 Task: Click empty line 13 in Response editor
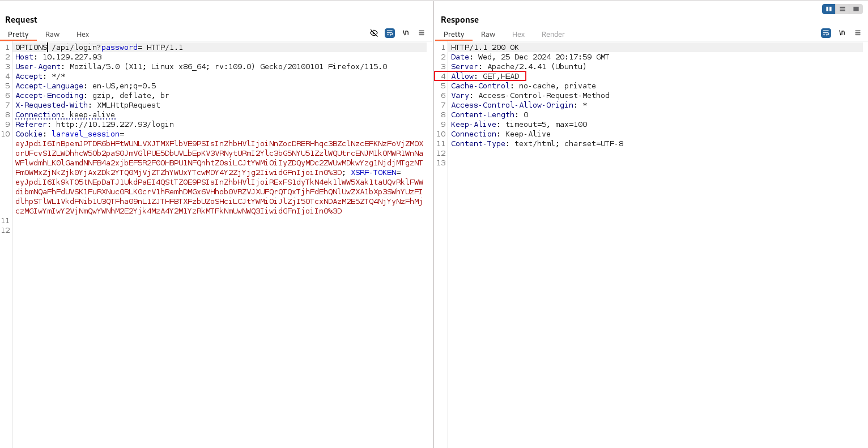(x=656, y=163)
